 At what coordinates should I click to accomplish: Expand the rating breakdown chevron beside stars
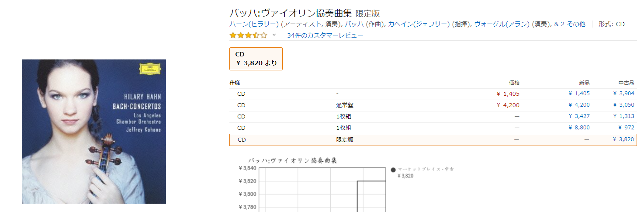pos(274,35)
